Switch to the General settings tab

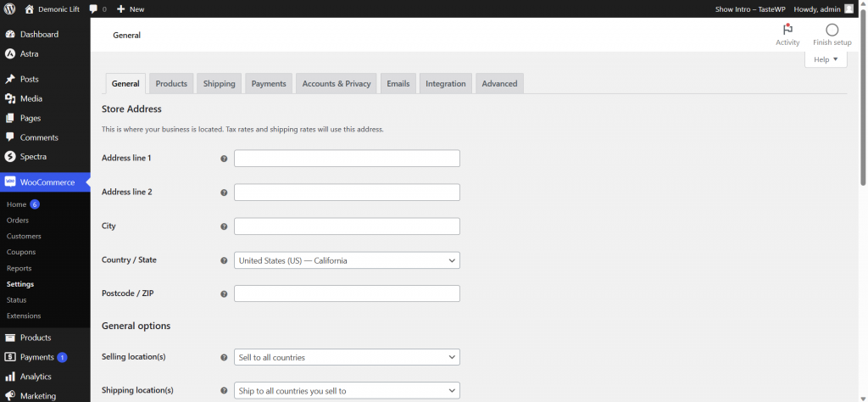click(125, 84)
